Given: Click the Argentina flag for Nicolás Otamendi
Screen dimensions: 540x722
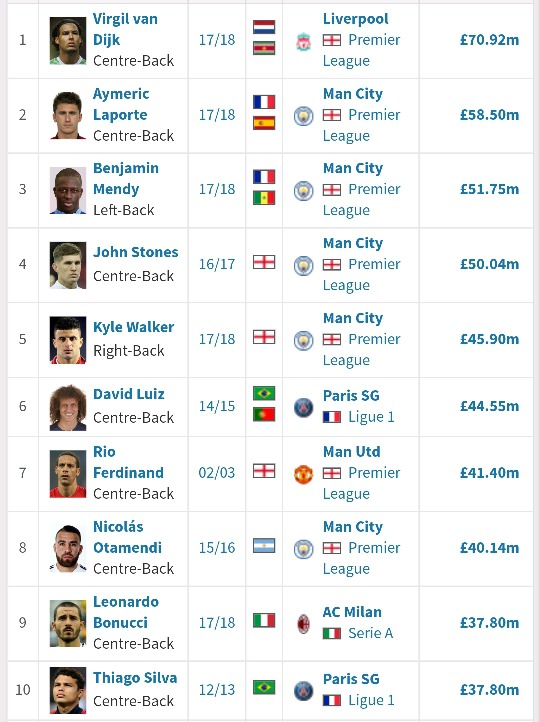Looking at the screenshot, I should pyautogui.click(x=264, y=546).
